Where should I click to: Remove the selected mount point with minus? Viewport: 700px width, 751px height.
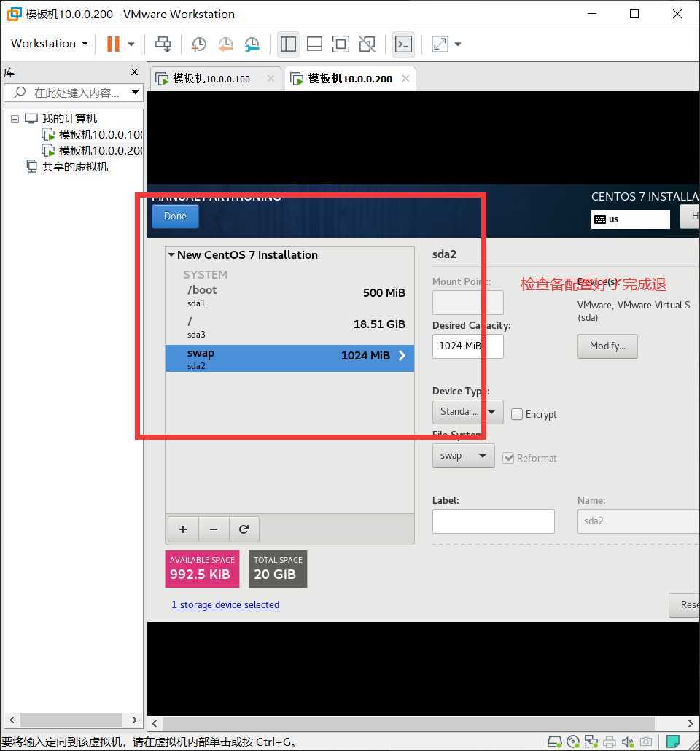[214, 529]
